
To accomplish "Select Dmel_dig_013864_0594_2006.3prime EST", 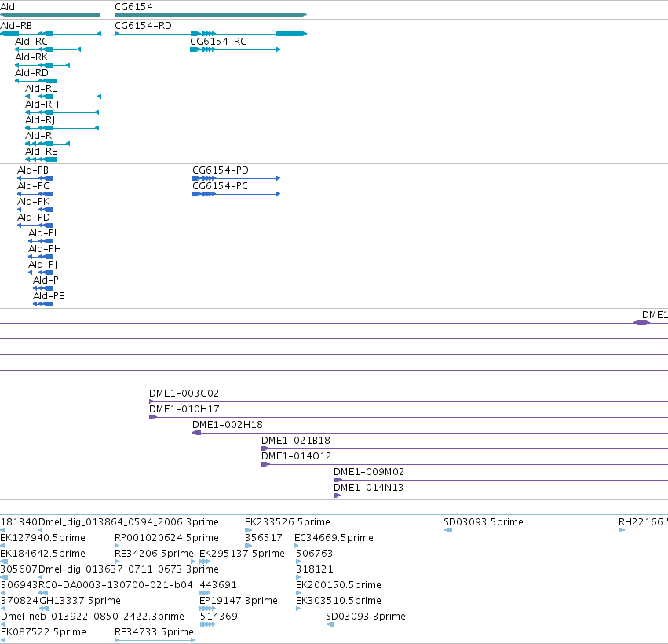I will click(41, 530).
